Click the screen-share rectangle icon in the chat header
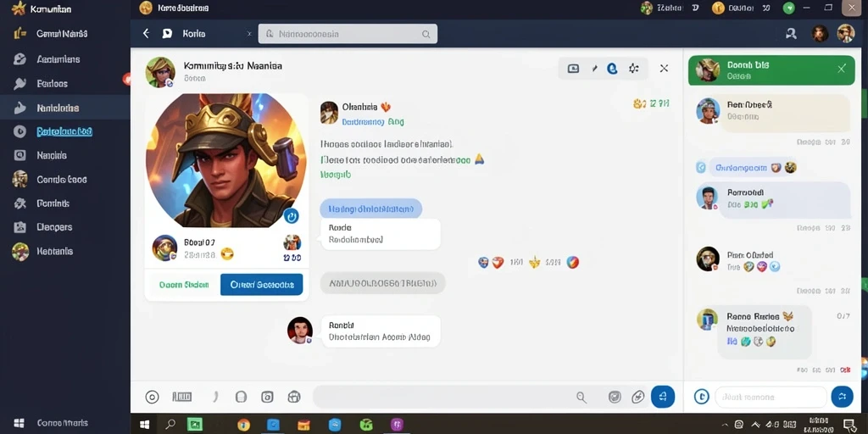Image resolution: width=868 pixels, height=434 pixels. tap(574, 69)
